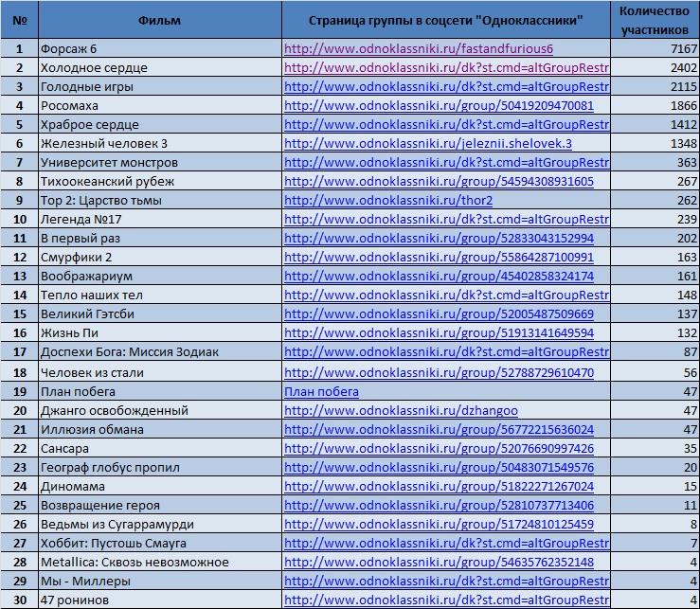The height and width of the screenshot is (609, 700).
Task: Open the Доспехи Бога group link
Action: click(x=446, y=351)
